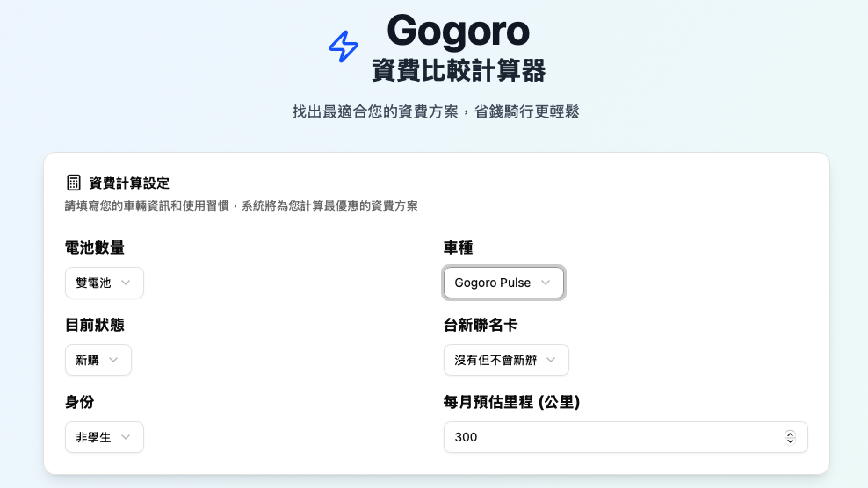
Task: Click the blue lightning bolt logo icon
Action: pos(344,47)
